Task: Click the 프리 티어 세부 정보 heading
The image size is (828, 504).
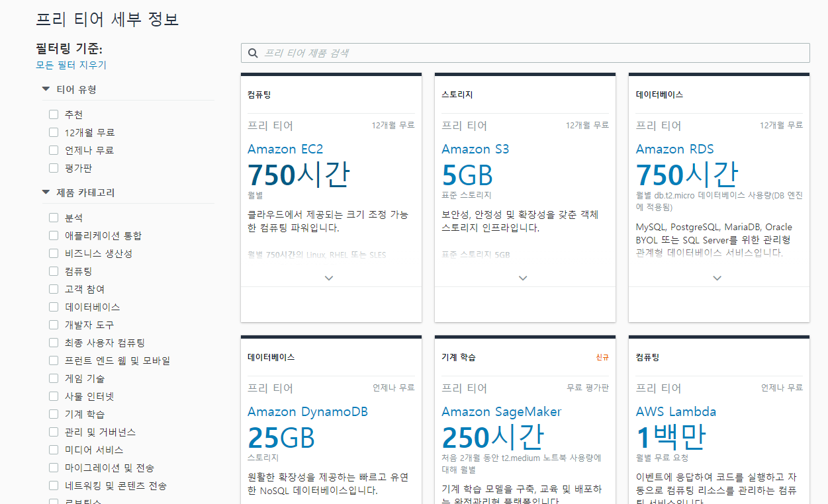Action: point(107,19)
